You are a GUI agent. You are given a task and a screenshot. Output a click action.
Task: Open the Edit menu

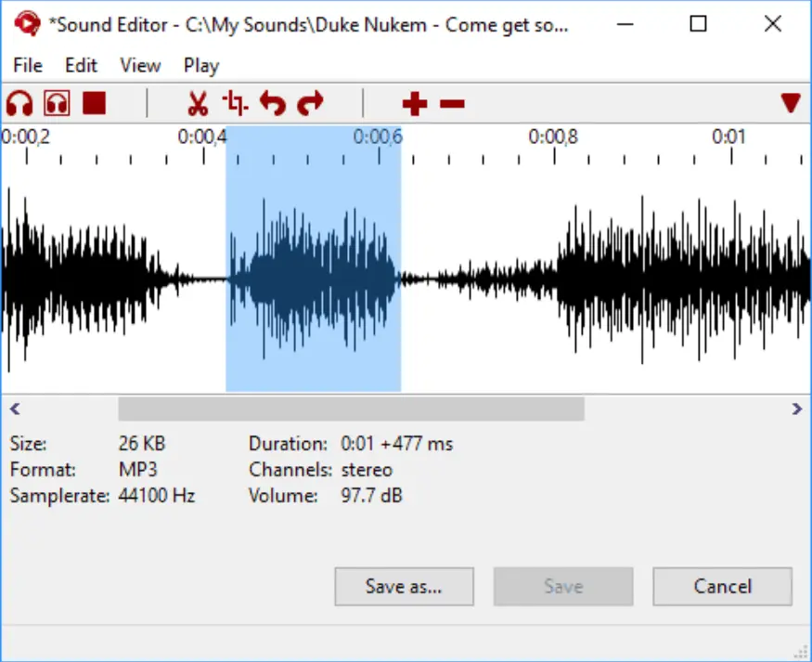tap(81, 65)
